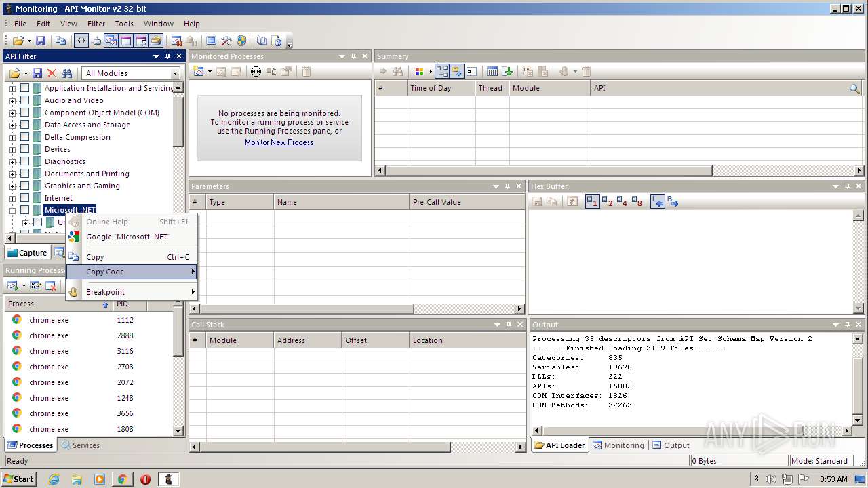This screenshot has height=488, width=868.
Task: Click the red X delete icon in API Filter
Action: (x=52, y=73)
